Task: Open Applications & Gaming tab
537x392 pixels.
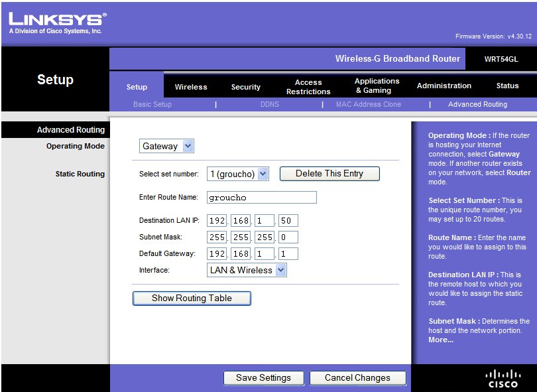Action: tap(377, 86)
